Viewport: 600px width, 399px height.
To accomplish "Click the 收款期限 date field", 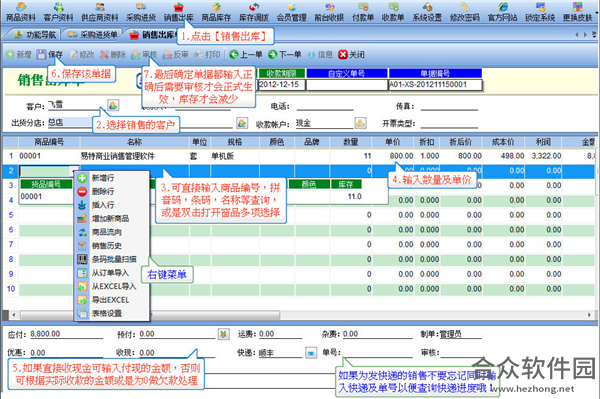I will point(282,85).
